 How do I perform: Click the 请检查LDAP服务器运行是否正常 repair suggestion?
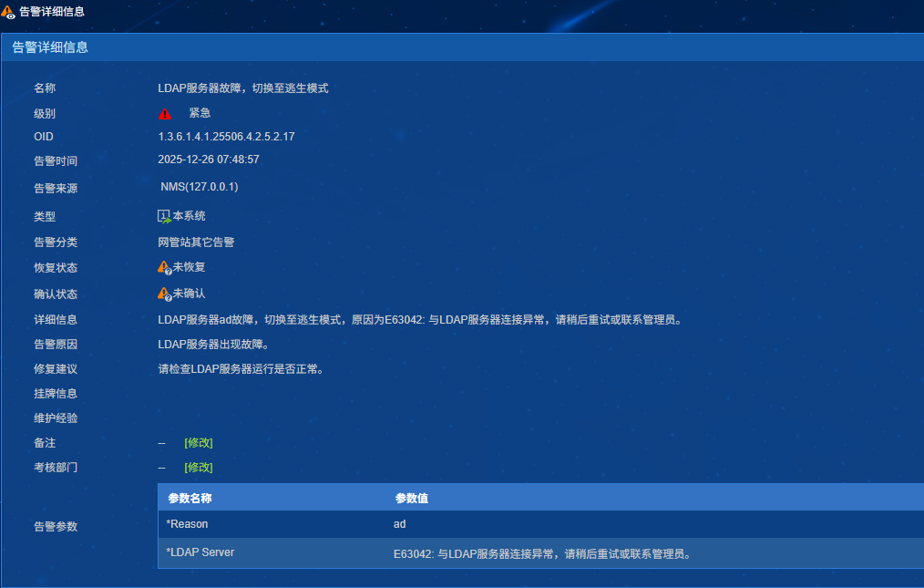click(x=241, y=369)
